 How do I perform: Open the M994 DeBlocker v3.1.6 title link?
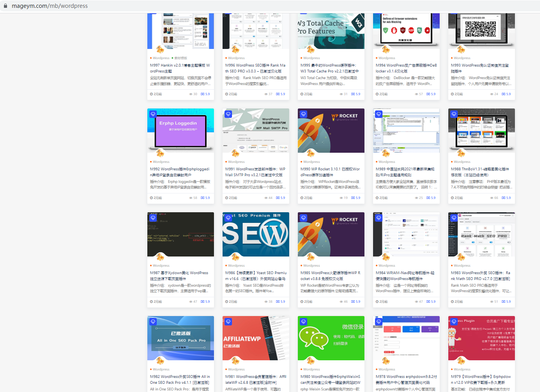[x=406, y=68]
